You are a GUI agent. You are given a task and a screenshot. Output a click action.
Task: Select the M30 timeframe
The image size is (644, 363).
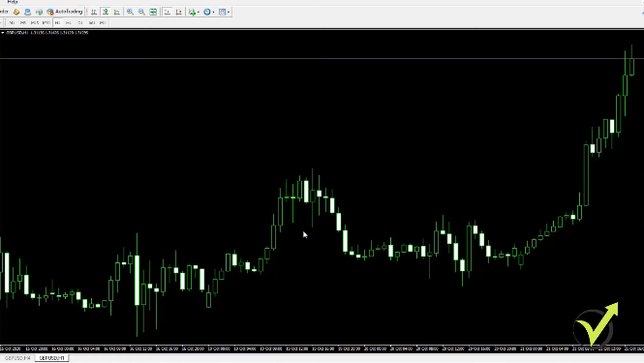46,22
